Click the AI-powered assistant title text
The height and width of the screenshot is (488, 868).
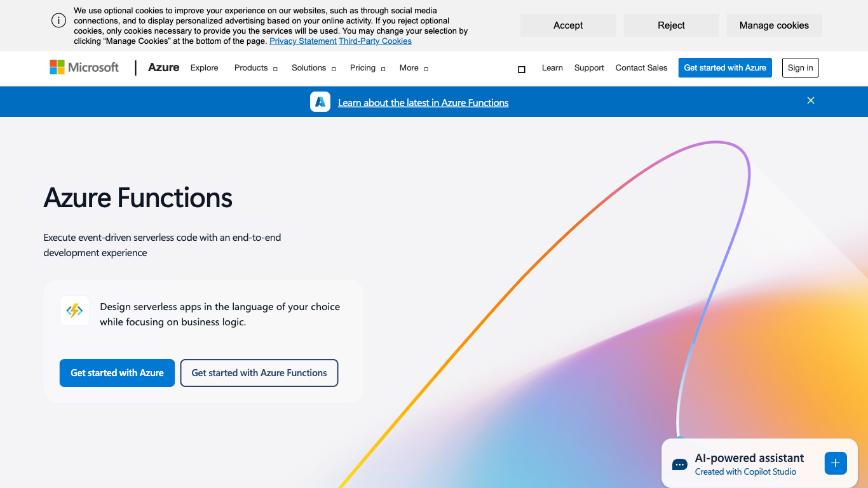(x=749, y=458)
